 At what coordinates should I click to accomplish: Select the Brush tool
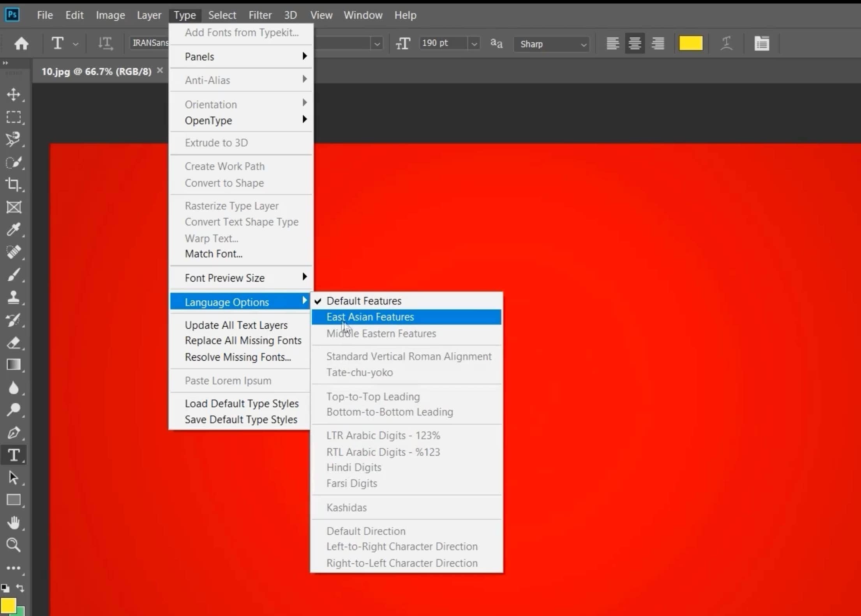pyautogui.click(x=14, y=275)
